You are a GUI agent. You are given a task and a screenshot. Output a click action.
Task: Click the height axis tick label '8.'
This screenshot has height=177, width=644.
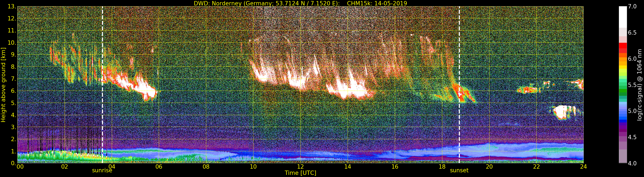[14, 67]
